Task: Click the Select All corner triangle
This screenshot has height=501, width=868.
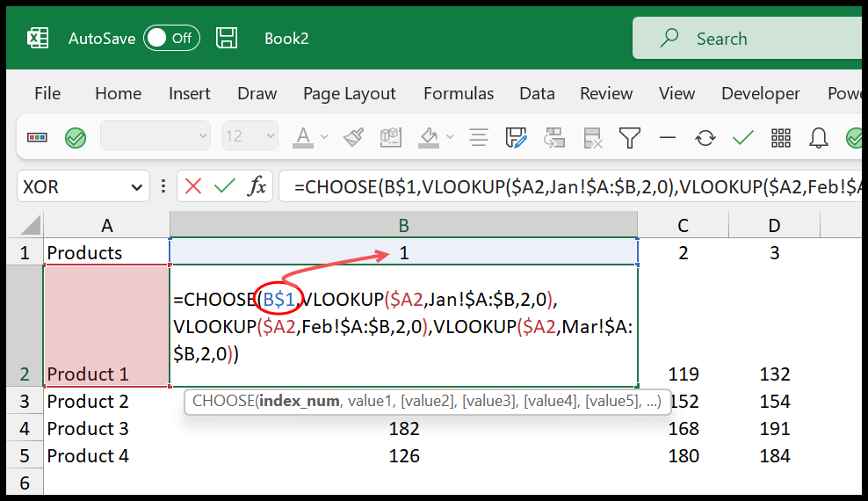Action: [x=29, y=225]
